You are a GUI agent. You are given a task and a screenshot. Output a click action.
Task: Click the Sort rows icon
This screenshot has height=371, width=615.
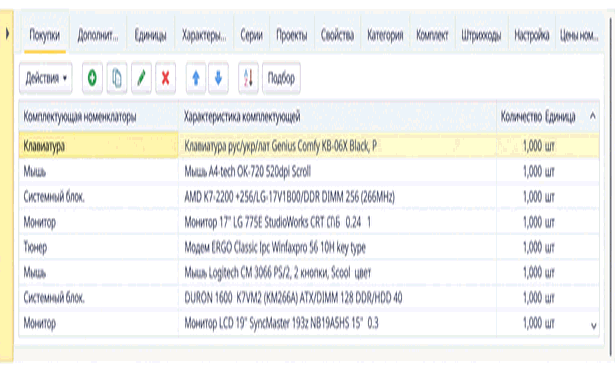pos(248,78)
